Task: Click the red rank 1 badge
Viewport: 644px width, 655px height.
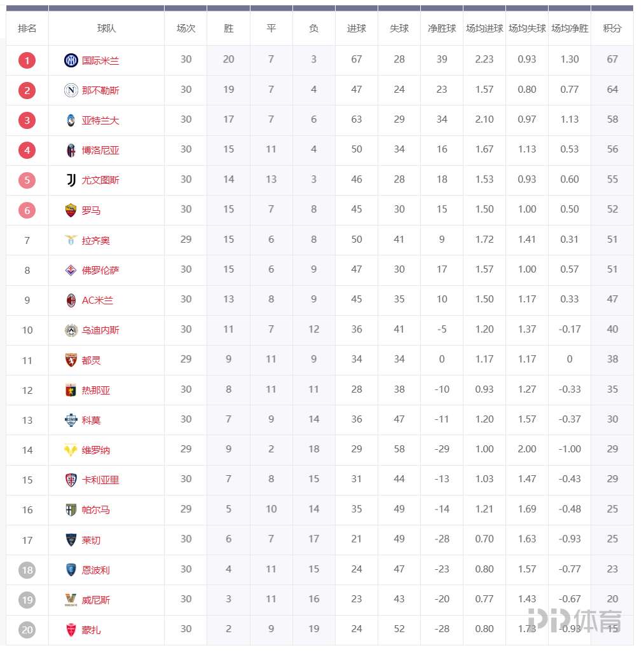Action: pos(27,61)
